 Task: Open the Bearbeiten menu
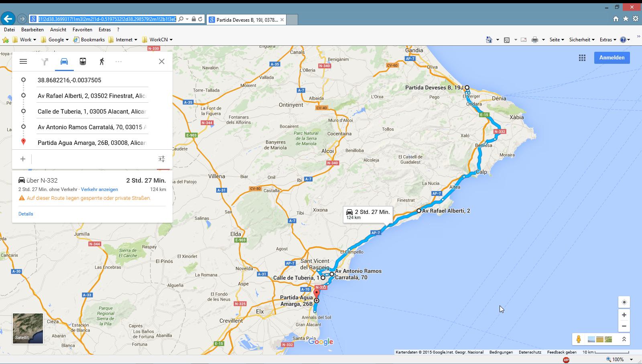tap(33, 30)
